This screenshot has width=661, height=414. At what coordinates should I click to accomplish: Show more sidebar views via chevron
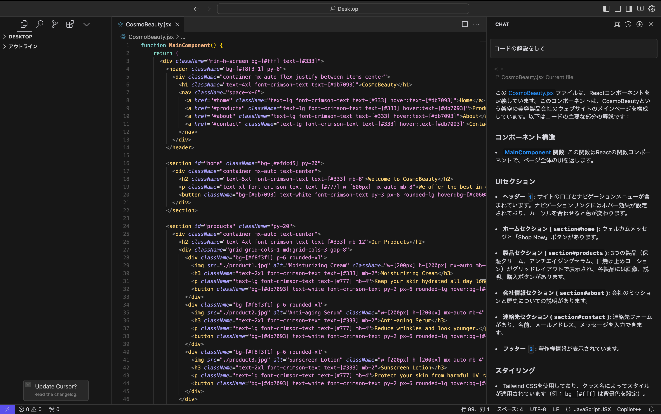[87, 22]
